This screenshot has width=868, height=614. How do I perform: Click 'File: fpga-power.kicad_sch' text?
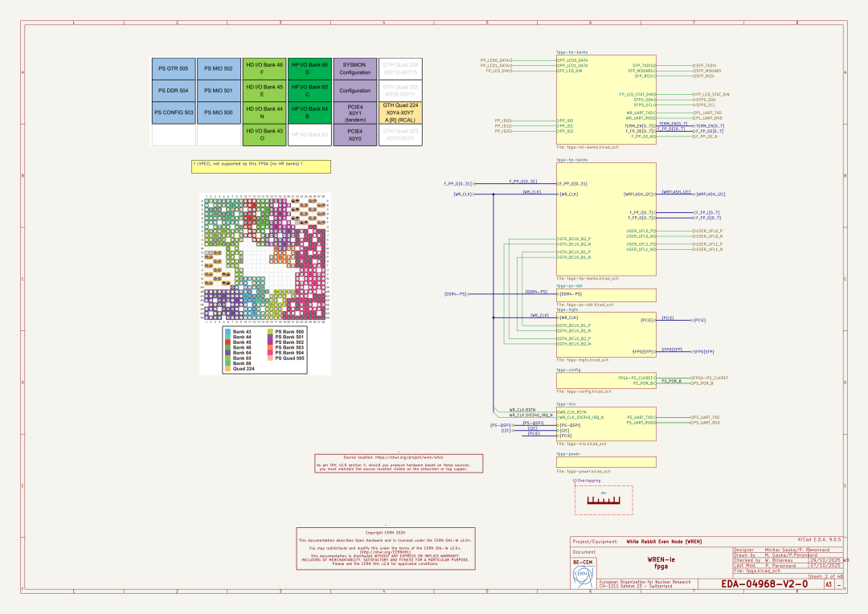pos(583,472)
